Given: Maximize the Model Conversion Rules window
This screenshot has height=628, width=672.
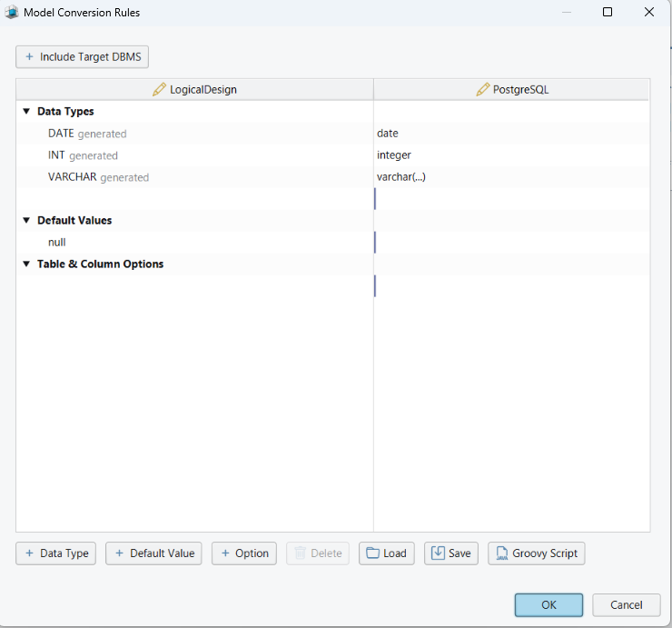Looking at the screenshot, I should (608, 12).
